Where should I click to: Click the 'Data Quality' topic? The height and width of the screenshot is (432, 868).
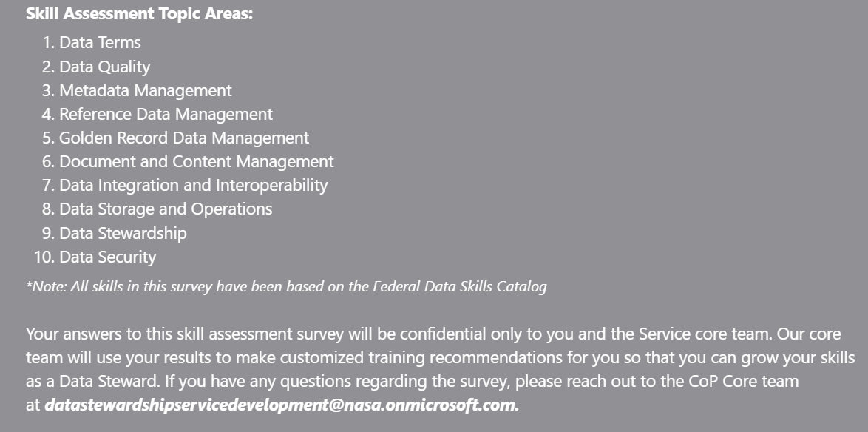104,67
